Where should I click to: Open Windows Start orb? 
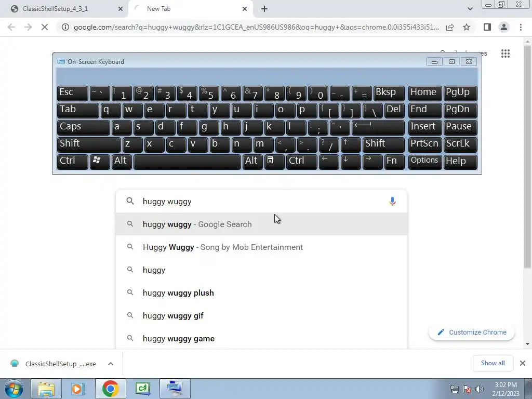[14, 389]
